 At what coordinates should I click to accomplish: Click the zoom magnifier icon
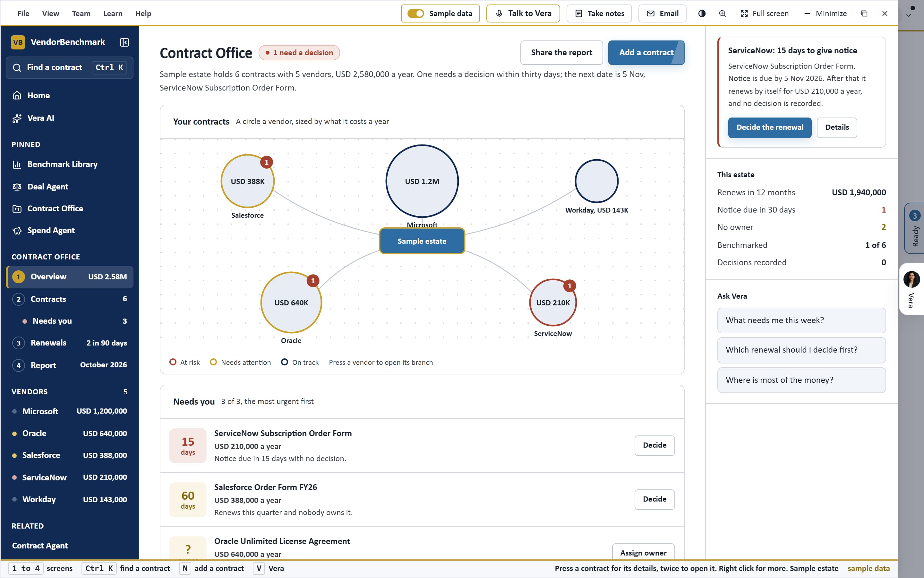click(x=722, y=13)
